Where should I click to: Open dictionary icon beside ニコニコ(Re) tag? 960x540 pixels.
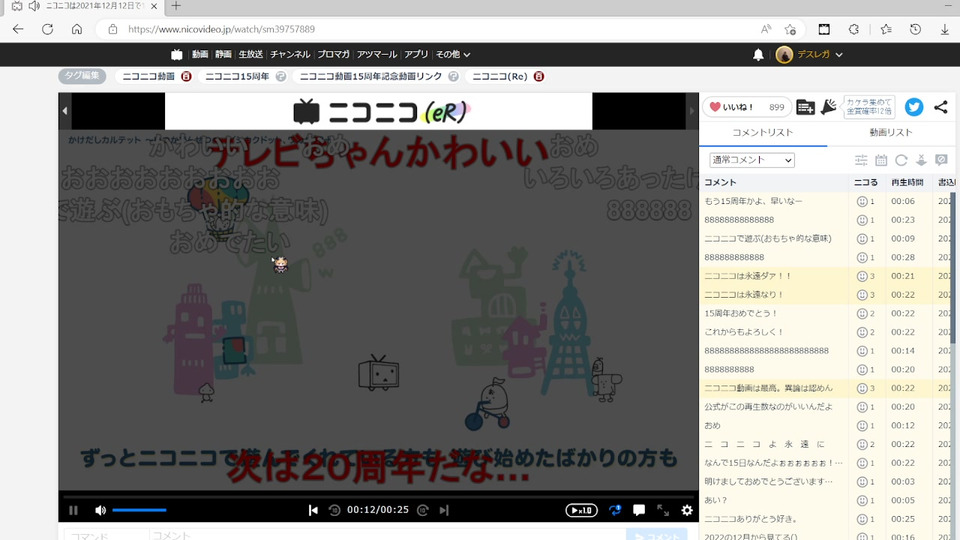[x=539, y=77]
